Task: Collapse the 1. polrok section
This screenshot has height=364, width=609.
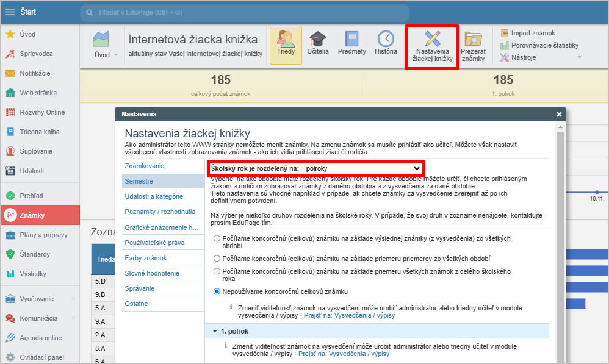Action: (x=215, y=332)
